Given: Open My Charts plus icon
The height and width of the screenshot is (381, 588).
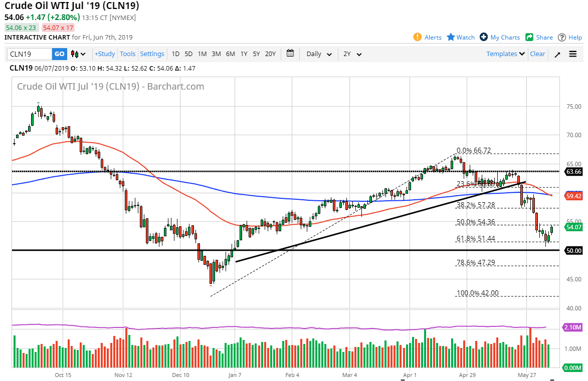Looking at the screenshot, I should (484, 37).
